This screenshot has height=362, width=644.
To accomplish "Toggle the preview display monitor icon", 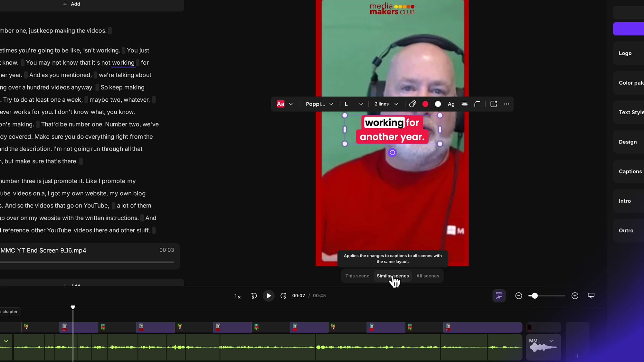I will click(591, 295).
